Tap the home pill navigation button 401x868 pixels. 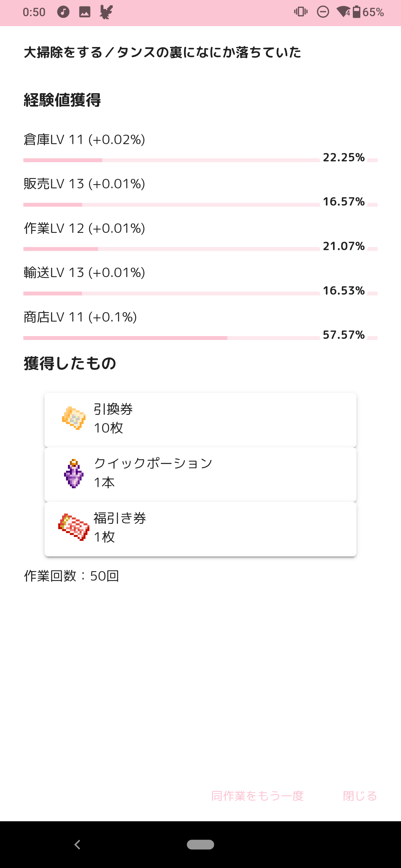point(200,844)
